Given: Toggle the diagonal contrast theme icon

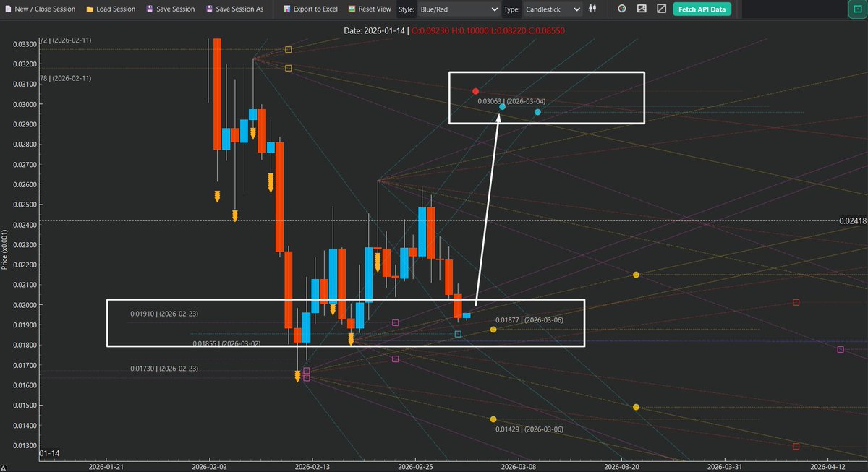Looking at the screenshot, I should point(660,9).
